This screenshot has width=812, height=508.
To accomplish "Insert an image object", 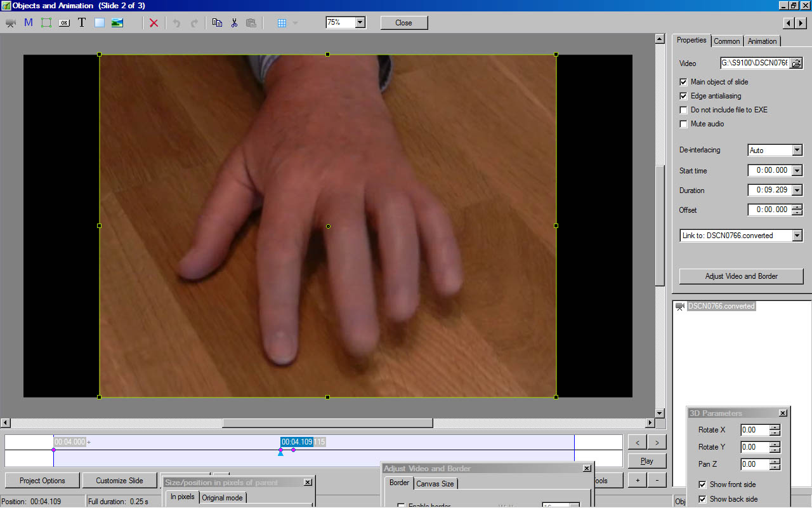I will click(x=117, y=23).
